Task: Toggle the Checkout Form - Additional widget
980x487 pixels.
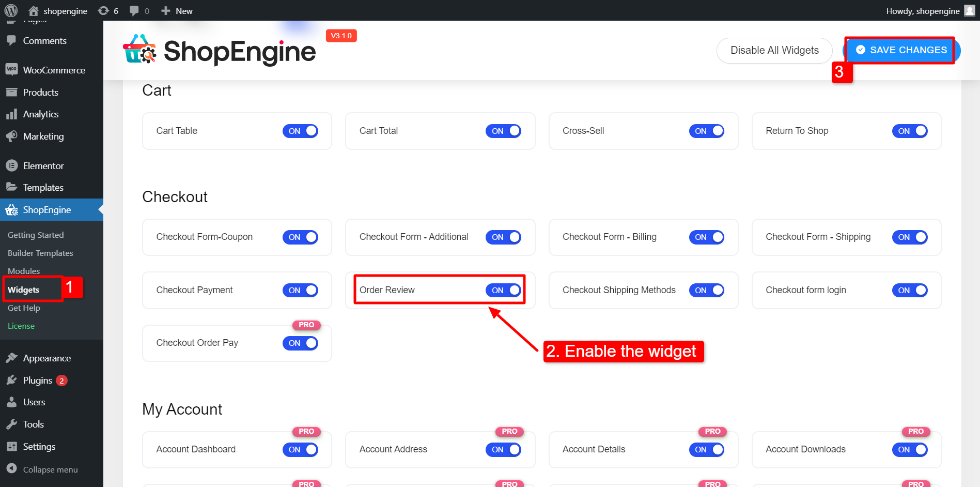Action: 503,237
